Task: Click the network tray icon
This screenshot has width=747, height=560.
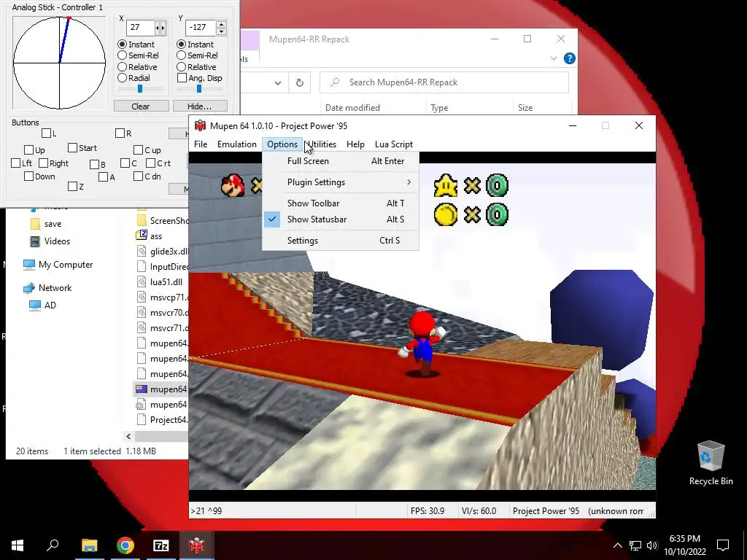Action: [635, 545]
